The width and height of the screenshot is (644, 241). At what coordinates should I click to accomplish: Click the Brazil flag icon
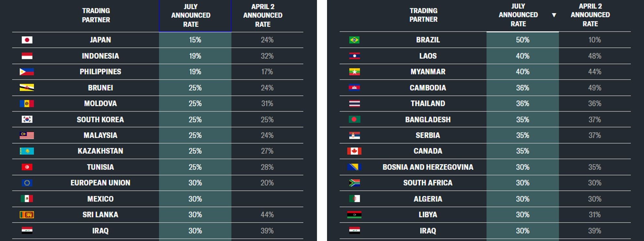point(354,40)
